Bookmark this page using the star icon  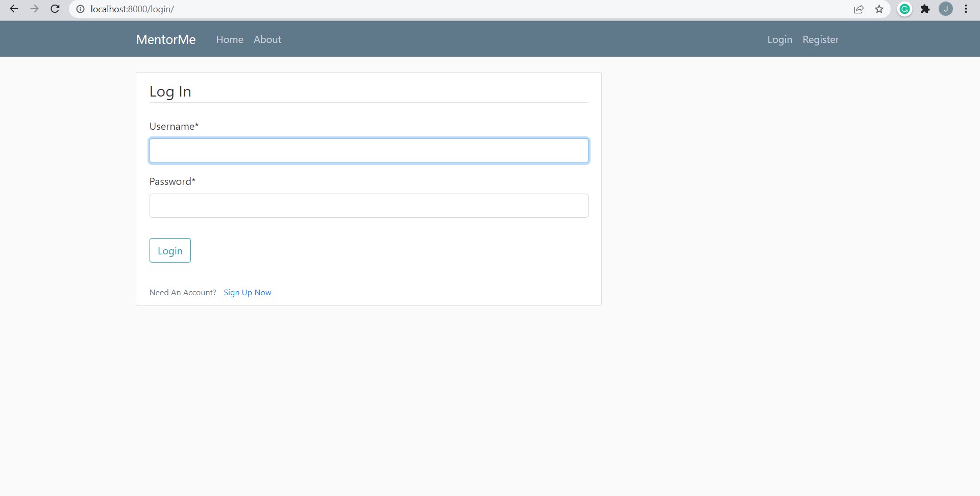coord(879,9)
